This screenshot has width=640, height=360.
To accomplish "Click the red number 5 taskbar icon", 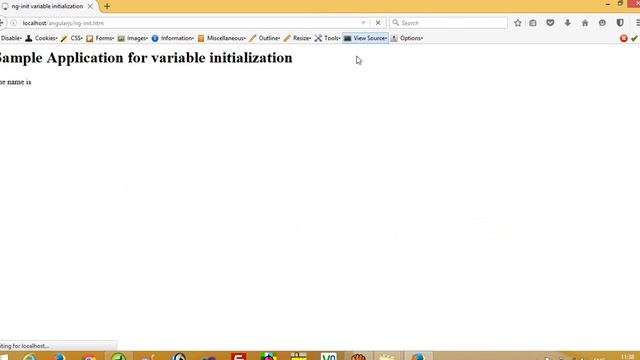I will tap(239, 356).
